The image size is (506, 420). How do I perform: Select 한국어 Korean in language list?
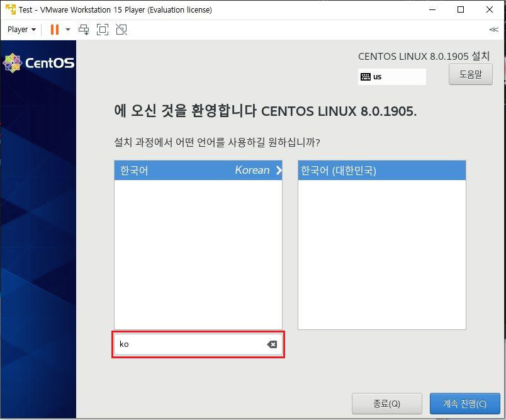(198, 170)
